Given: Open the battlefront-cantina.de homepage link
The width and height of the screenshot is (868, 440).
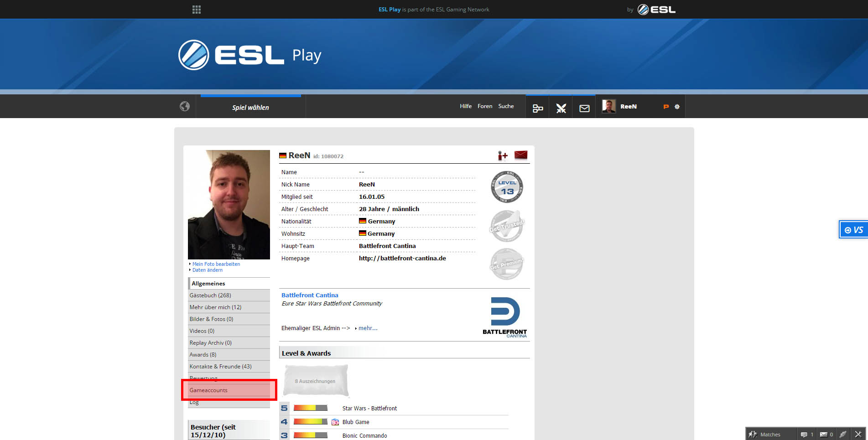Looking at the screenshot, I should point(402,258).
